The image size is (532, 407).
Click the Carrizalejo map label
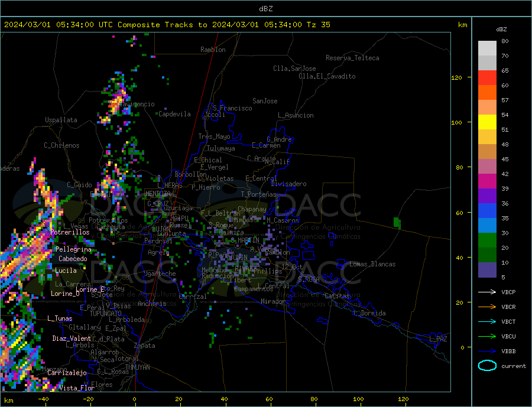point(67,373)
